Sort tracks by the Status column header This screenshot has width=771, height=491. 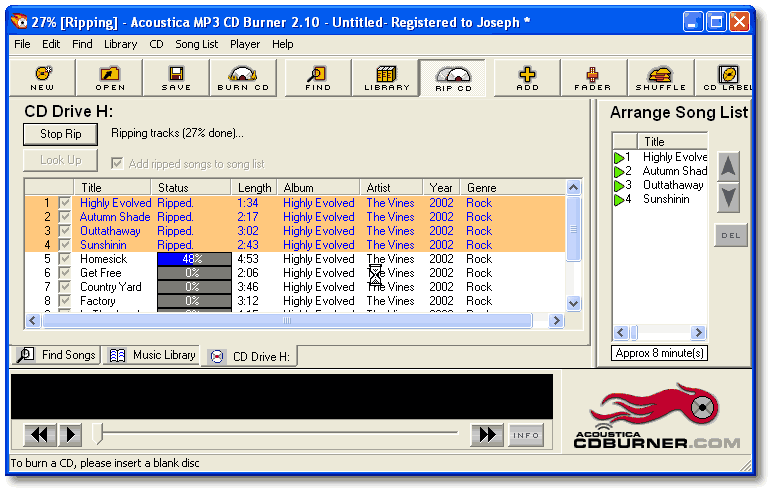coord(191,188)
